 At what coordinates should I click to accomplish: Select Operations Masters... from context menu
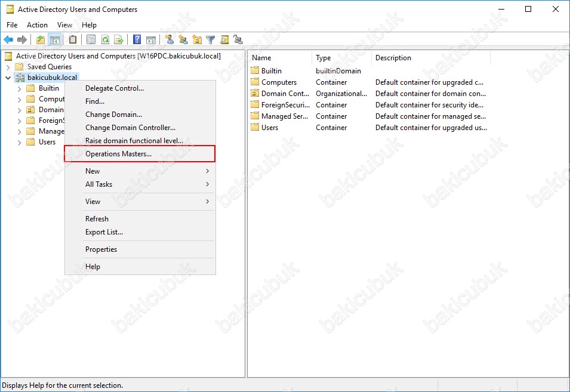click(x=118, y=154)
